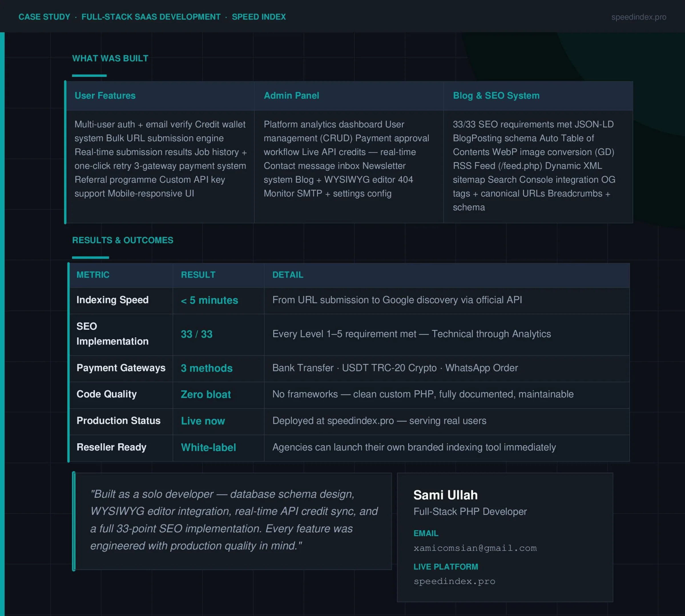Screen dimensions: 685x616
Task: Click the "33 / 33" SEO result value
Action: [196, 334]
